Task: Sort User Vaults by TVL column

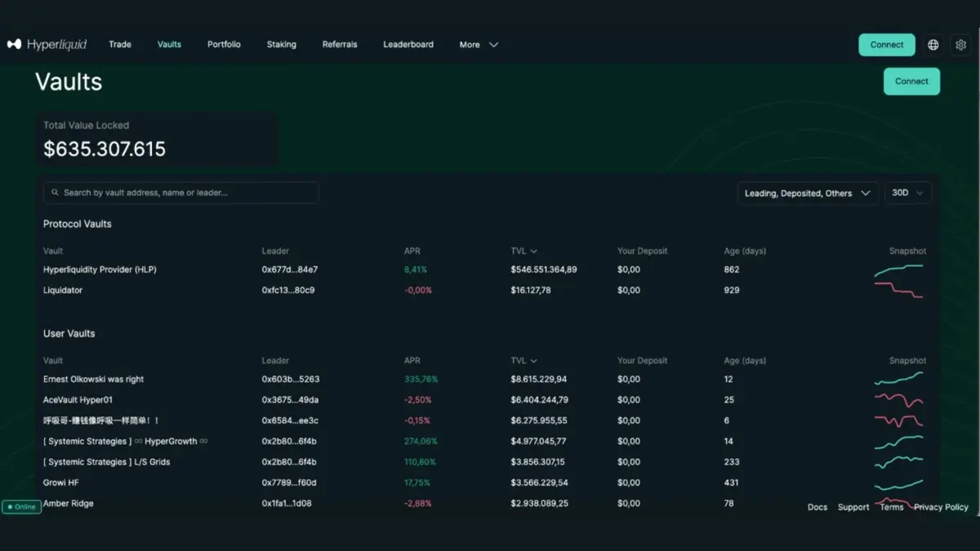Action: 523,361
